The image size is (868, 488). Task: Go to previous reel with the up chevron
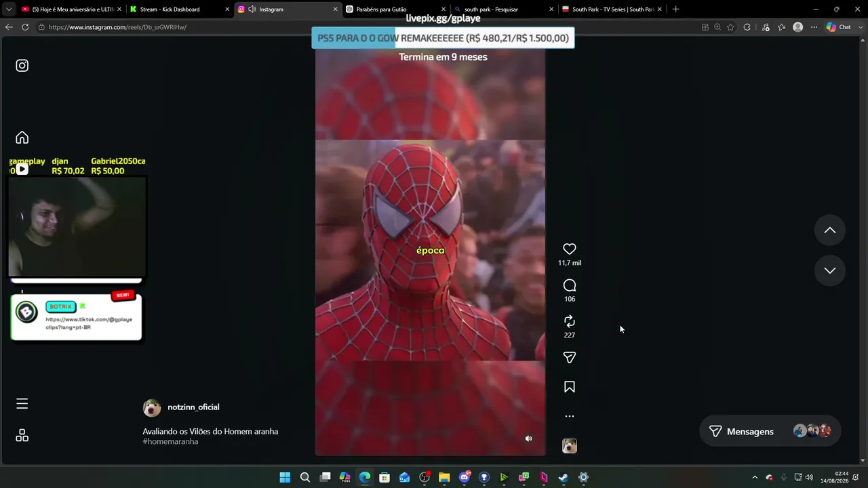point(830,230)
